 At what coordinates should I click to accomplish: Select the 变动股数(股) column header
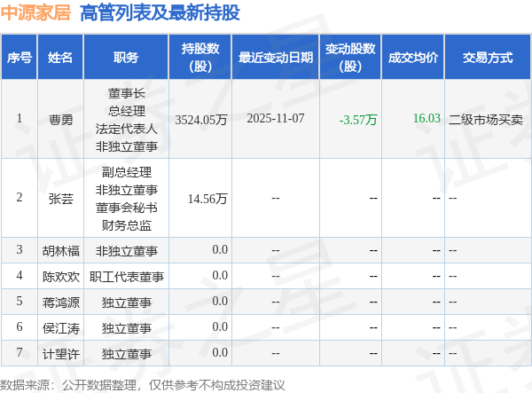tap(350, 58)
